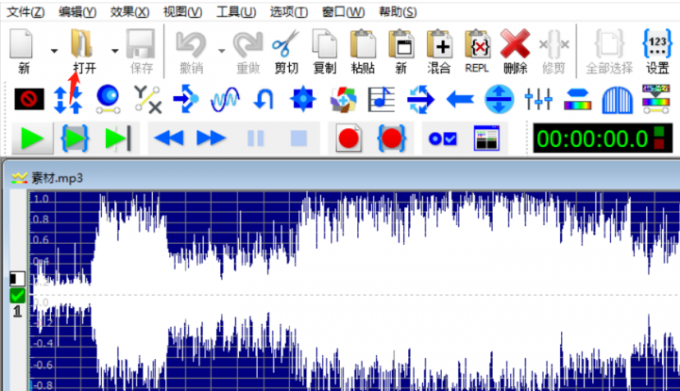Click the blue up-down arrows volume icon

tap(68, 99)
